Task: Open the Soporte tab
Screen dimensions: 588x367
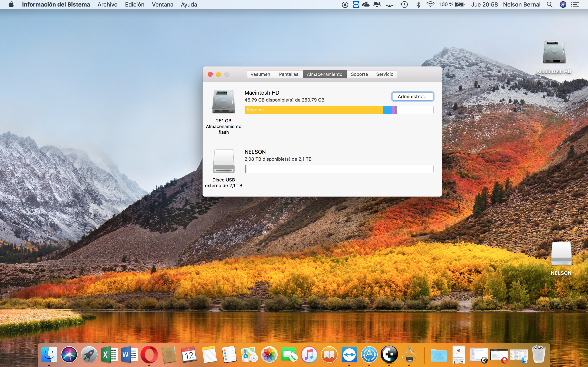Action: click(x=359, y=74)
